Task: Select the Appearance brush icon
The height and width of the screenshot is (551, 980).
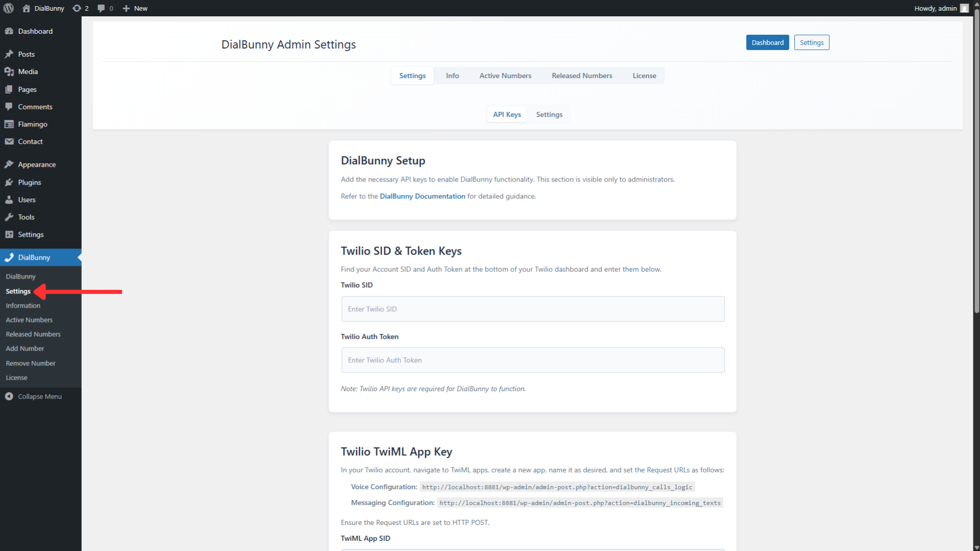Action: [x=10, y=164]
